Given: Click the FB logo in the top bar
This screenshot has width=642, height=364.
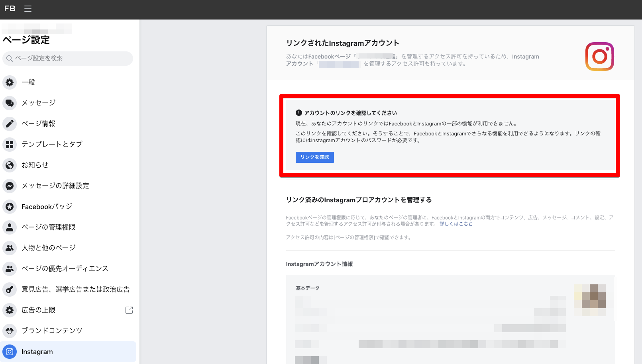Looking at the screenshot, I should click(10, 8).
